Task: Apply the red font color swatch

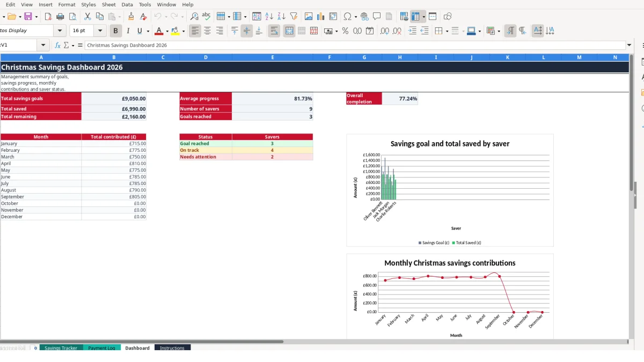Action: (159, 31)
